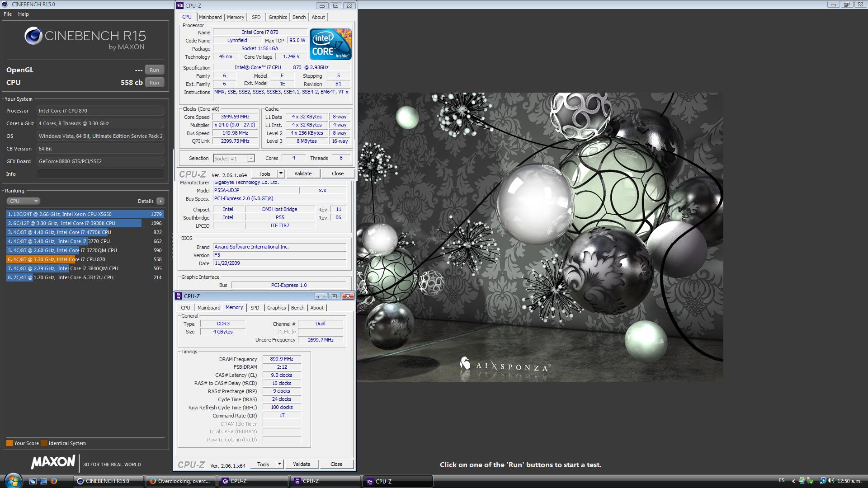Switch to Graphics tab in Memory CPU-Z window
Viewport: 868px width, 488px height.
(x=276, y=308)
